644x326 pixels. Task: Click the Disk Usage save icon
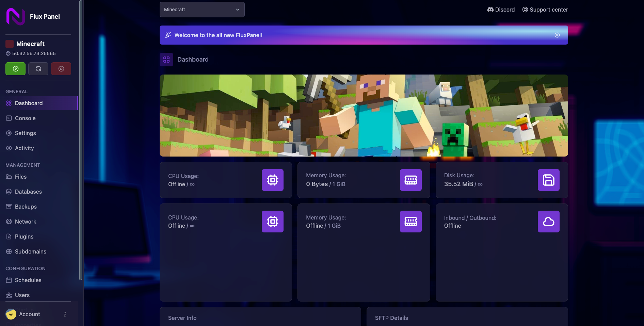(549, 180)
